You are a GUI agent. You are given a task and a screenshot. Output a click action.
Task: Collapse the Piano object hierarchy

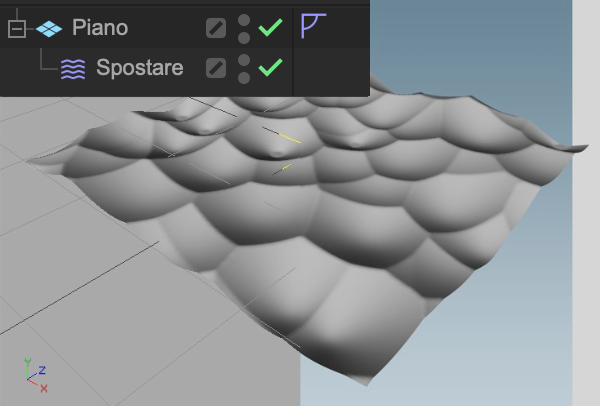pyautogui.click(x=17, y=29)
